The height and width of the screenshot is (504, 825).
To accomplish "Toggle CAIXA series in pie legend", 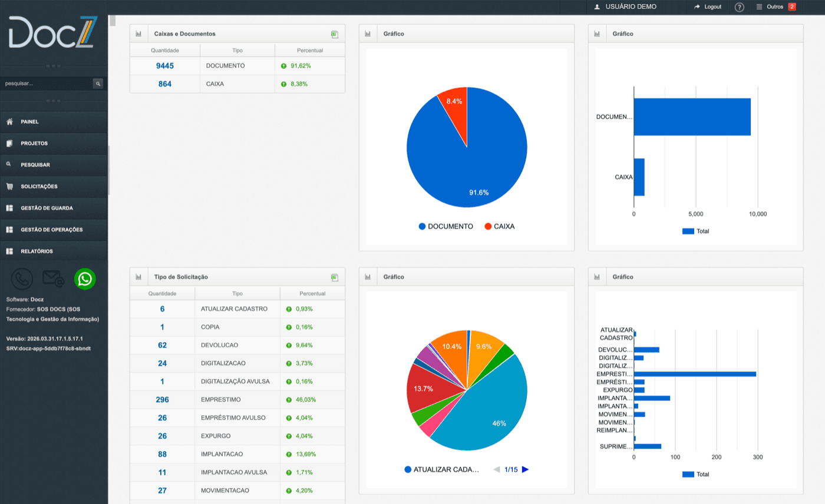I will click(499, 226).
